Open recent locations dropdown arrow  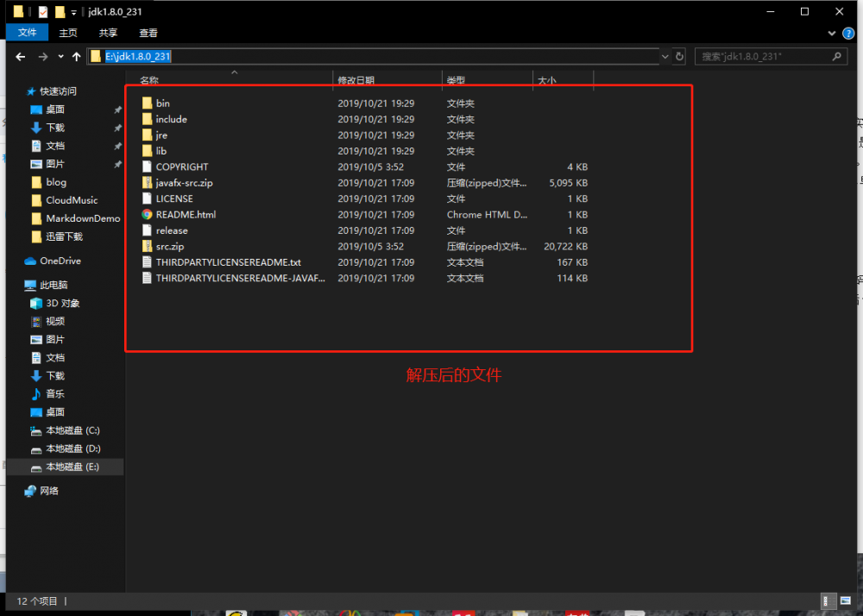60,56
